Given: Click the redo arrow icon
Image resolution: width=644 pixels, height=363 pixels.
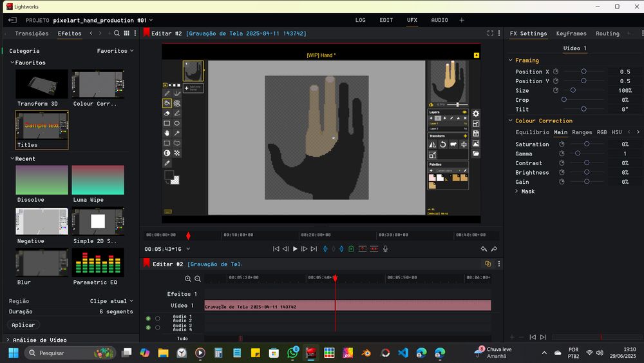Looking at the screenshot, I should coord(494,249).
